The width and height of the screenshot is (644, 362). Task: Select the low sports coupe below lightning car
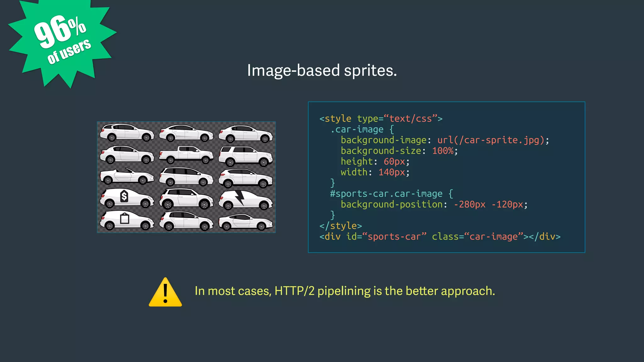click(x=246, y=222)
